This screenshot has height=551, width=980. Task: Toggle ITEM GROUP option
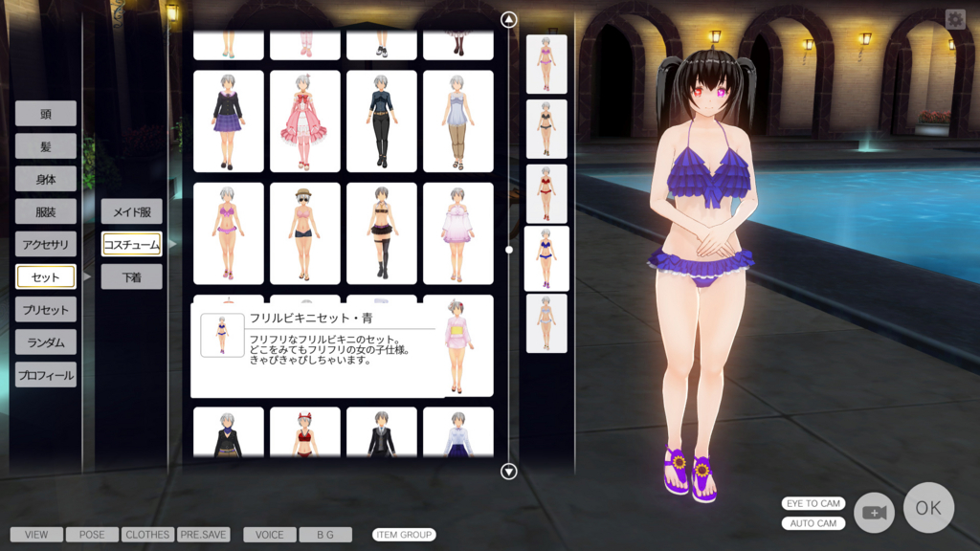(x=404, y=535)
